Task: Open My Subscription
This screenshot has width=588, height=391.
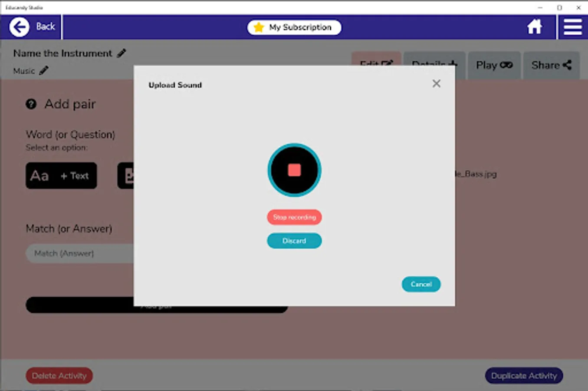Action: (294, 27)
